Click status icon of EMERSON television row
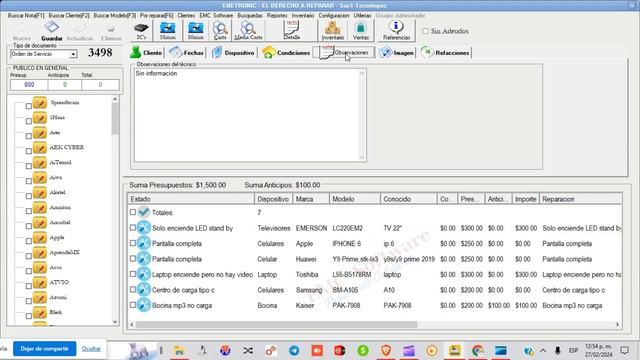The image size is (640, 360). coord(144,228)
